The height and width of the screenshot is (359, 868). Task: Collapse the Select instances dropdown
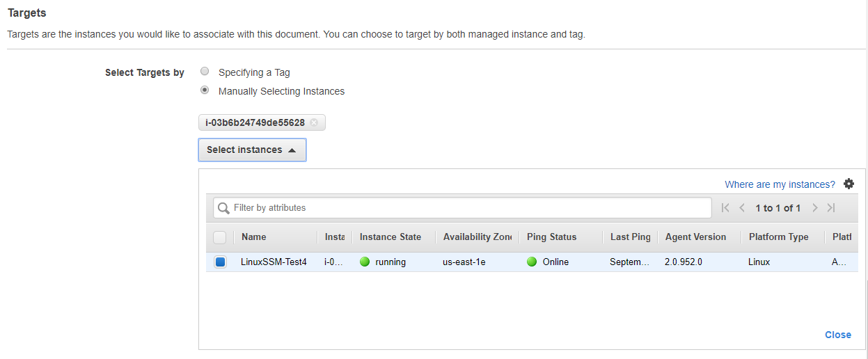[252, 150]
